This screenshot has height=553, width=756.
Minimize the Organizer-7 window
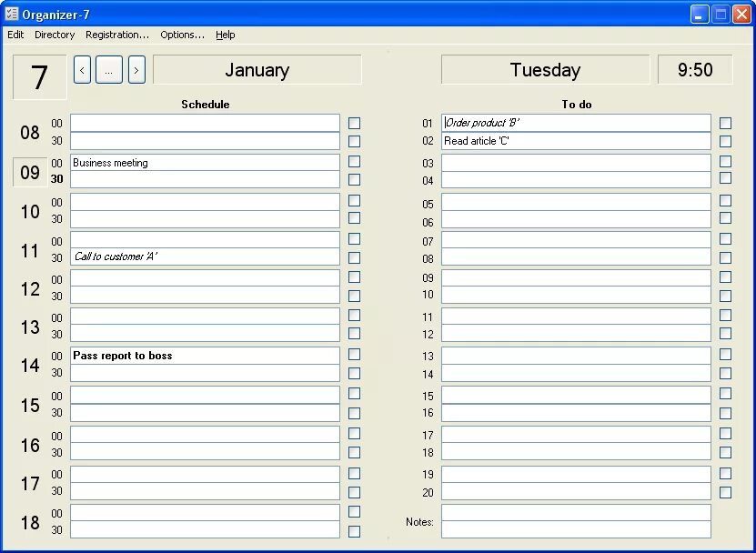click(x=700, y=14)
